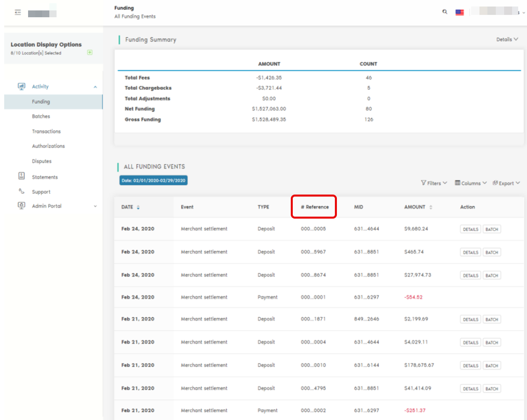
Task: Select Gross Funding count 126
Action: (369, 120)
